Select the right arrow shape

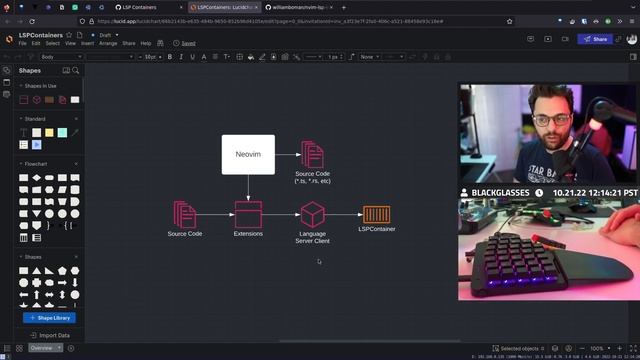(62, 282)
